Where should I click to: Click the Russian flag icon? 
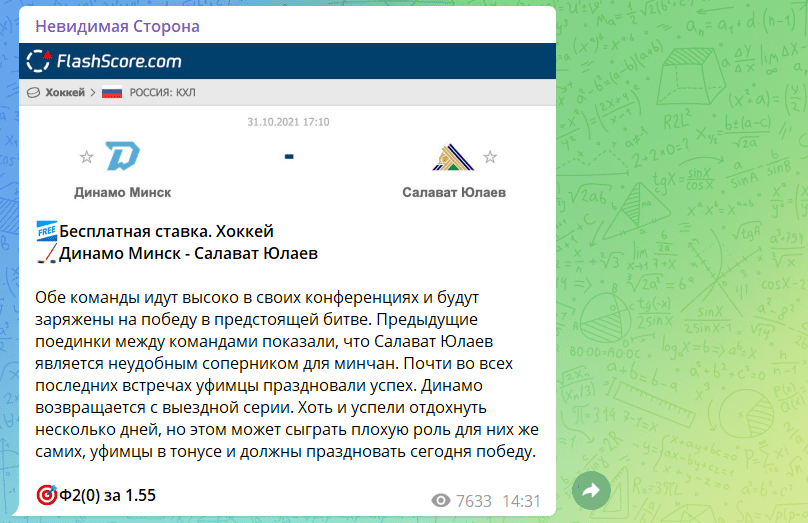pos(112,93)
